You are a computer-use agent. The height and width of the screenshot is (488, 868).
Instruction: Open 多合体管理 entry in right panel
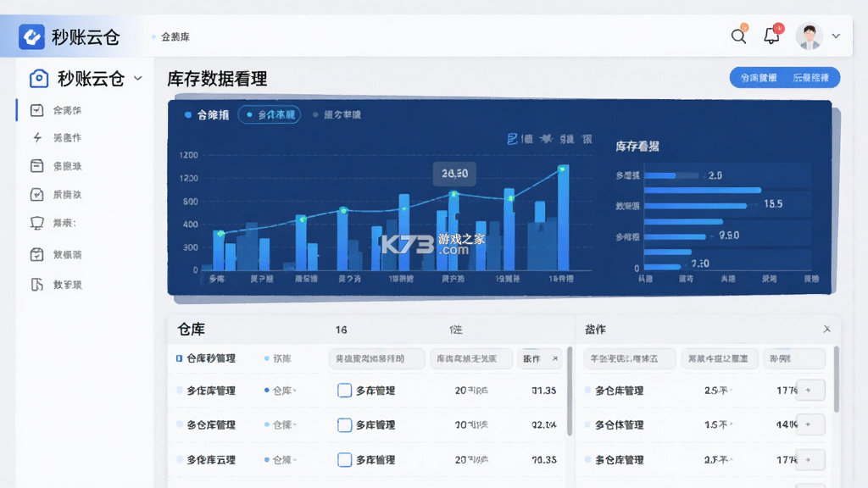[619, 425]
